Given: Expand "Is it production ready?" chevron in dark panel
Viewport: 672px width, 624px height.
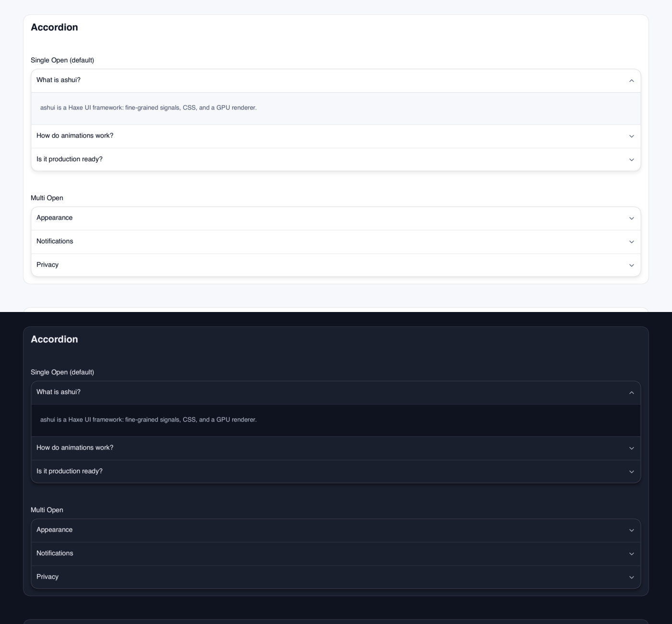Looking at the screenshot, I should 632,472.
